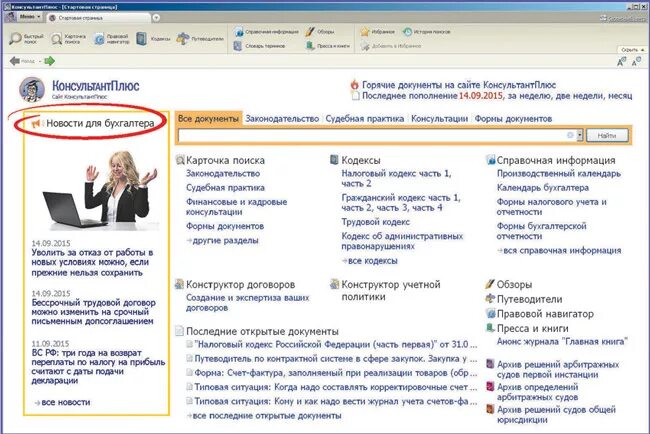Viewport: 650px width, 434px height.
Task: Open Создание и экспертиза ваших договоров
Action: tap(247, 303)
